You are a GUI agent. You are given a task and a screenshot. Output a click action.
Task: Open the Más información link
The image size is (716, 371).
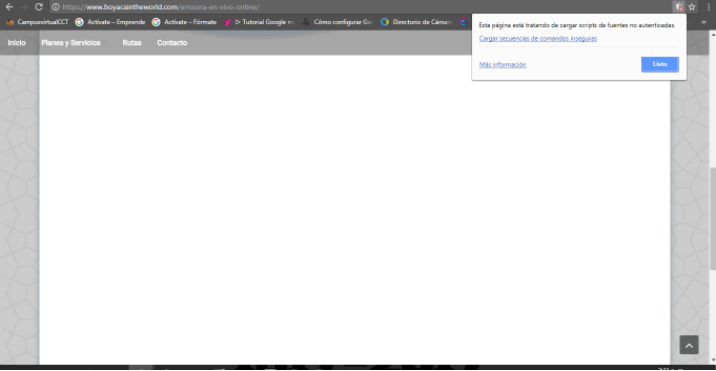point(502,64)
